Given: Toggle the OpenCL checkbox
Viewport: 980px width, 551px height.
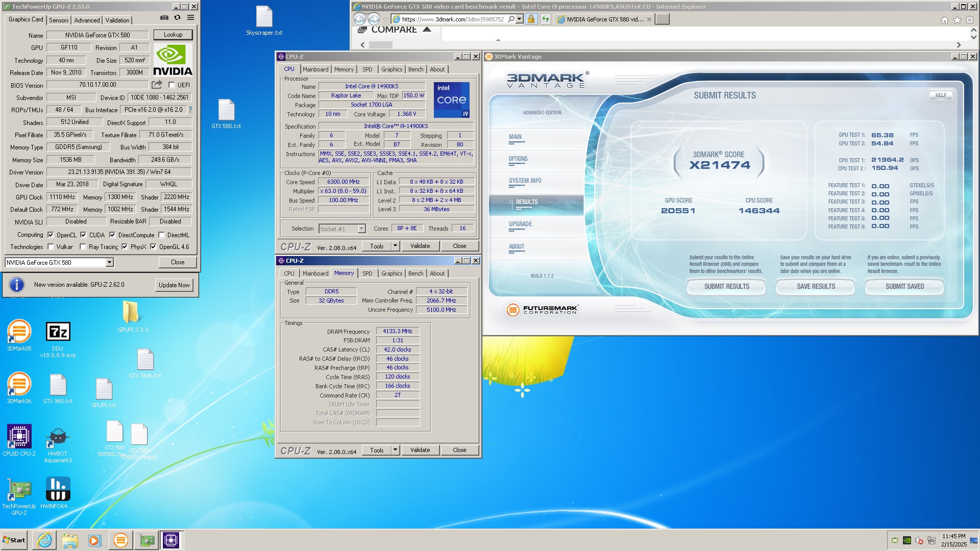Looking at the screenshot, I should coord(51,235).
